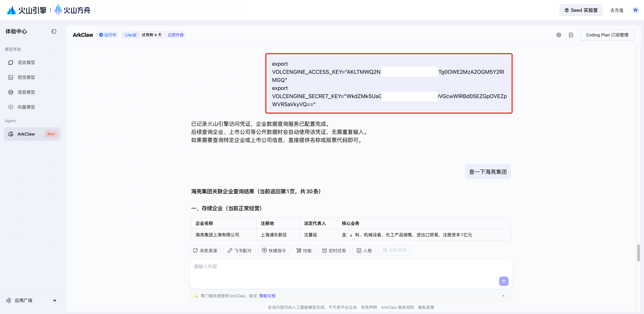This screenshot has width=644, height=314.
Task: Open 技能 skills tool
Action: click(x=304, y=251)
